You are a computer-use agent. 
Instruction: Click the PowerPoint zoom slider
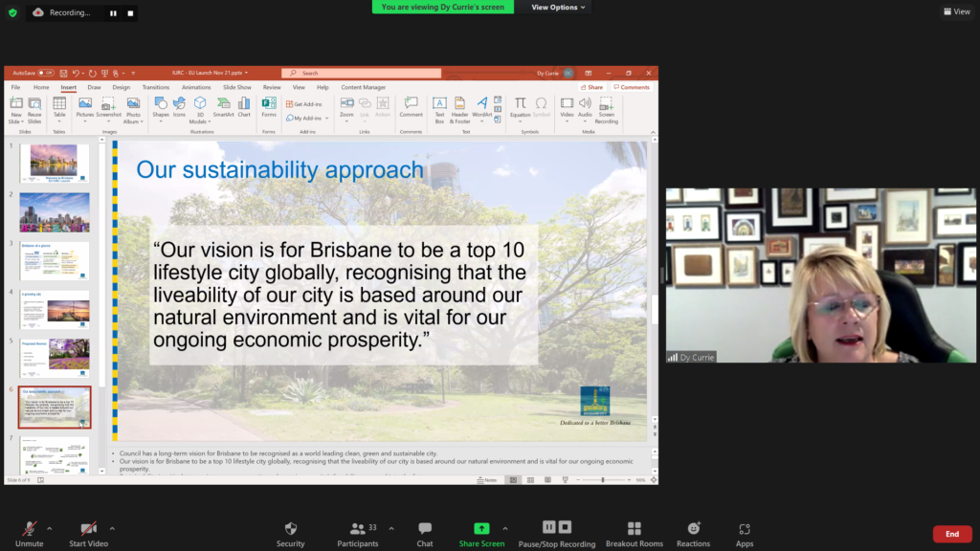point(605,480)
